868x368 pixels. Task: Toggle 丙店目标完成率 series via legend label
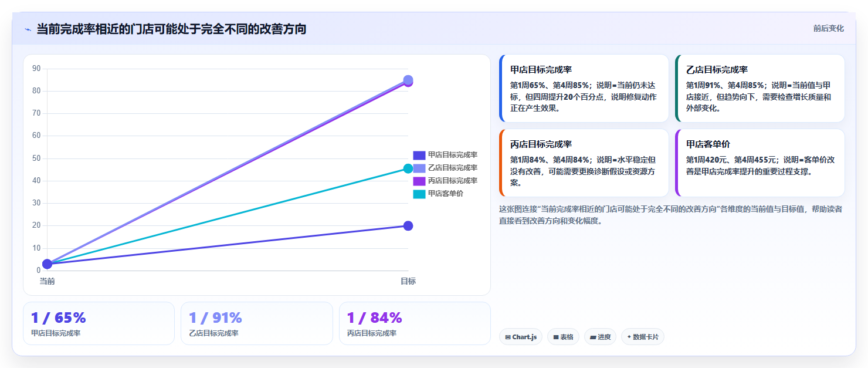(452, 181)
